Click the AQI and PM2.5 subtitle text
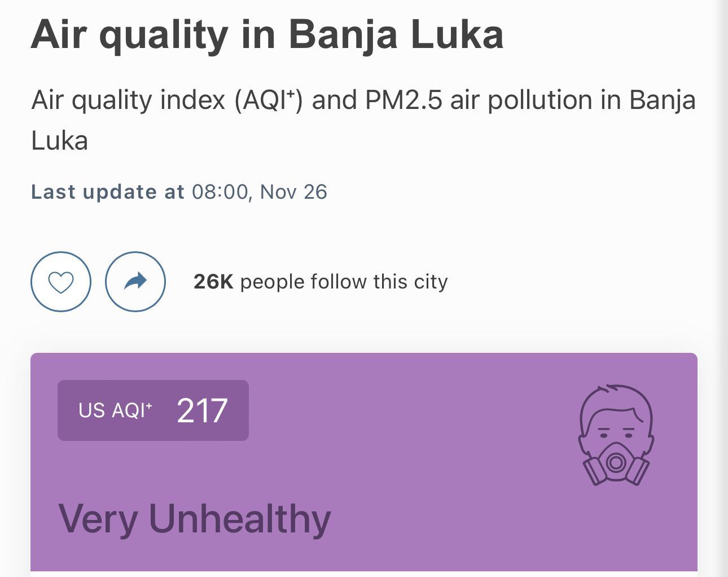This screenshot has width=728, height=577. (x=363, y=120)
